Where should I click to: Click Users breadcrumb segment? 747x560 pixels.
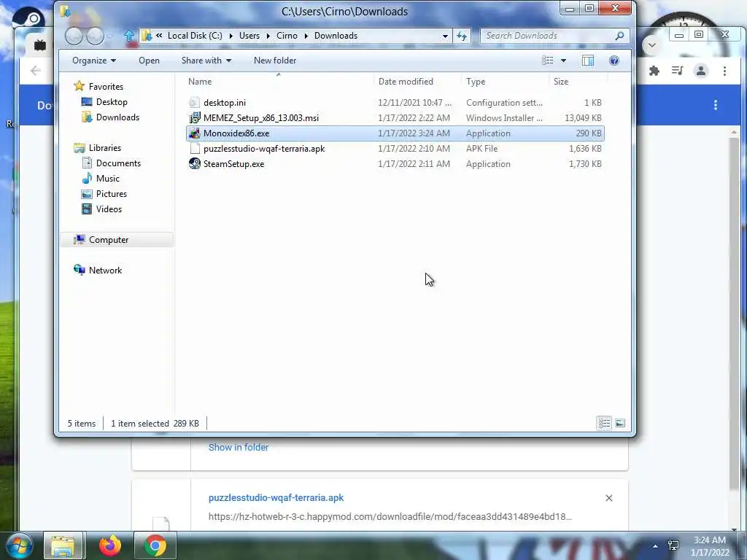tap(249, 36)
